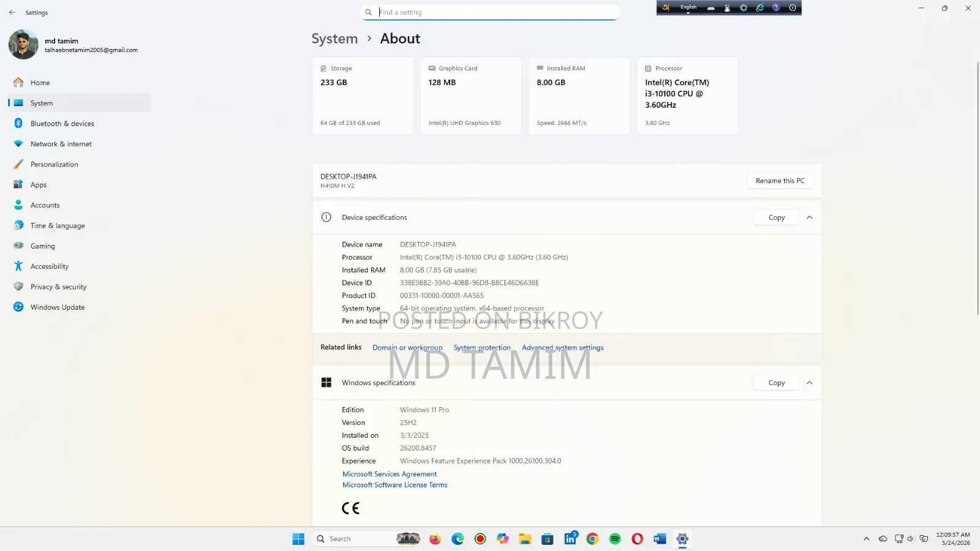
Task: Select System in the sidebar
Action: pos(80,103)
